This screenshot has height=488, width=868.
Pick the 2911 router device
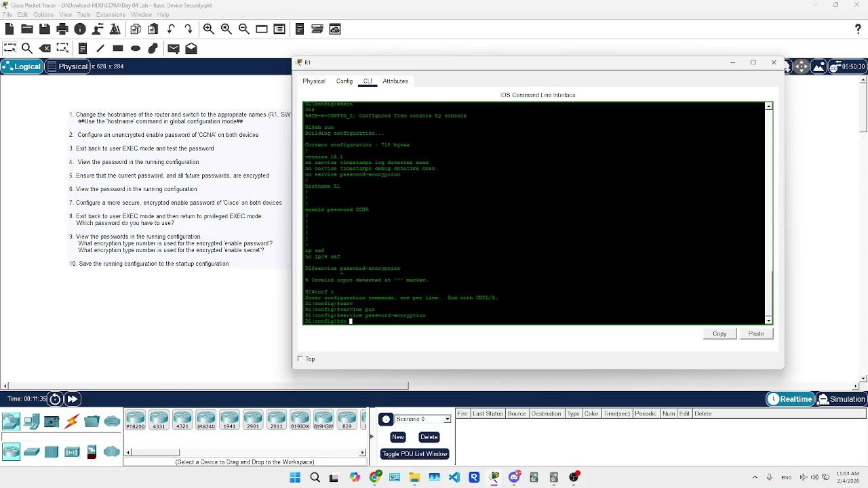coord(276,420)
